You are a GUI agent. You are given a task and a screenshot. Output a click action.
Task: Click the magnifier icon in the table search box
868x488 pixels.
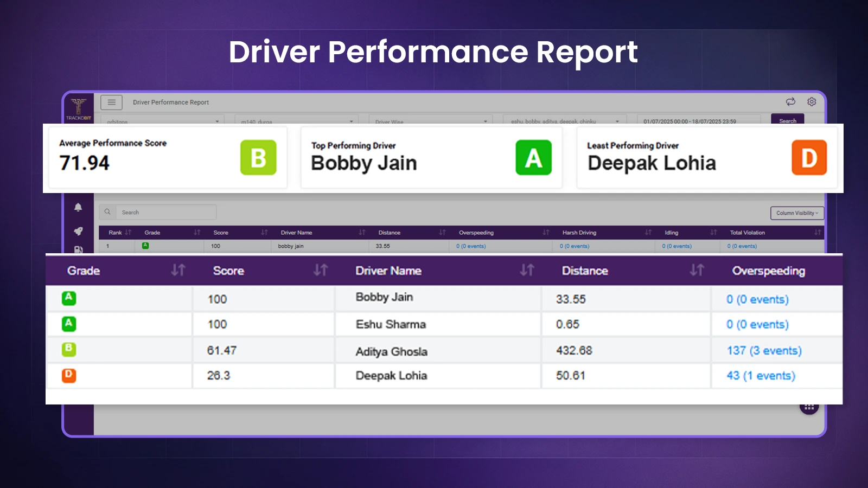coord(107,212)
